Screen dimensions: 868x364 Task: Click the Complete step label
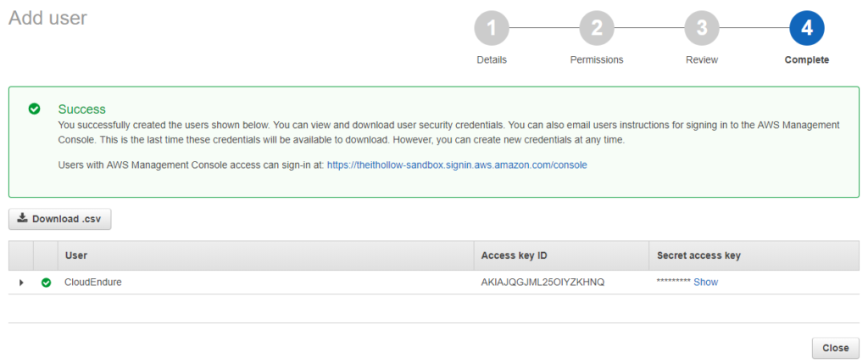point(806,60)
